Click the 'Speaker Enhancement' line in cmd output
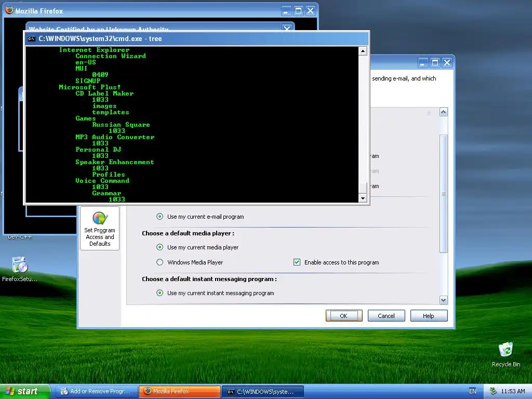Screen dimensions: 532x399 coord(115,162)
